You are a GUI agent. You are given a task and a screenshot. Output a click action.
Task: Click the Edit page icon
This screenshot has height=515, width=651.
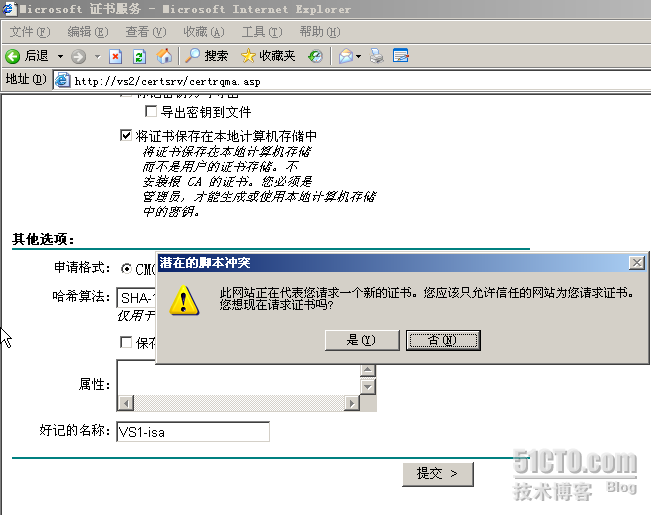[x=401, y=56]
